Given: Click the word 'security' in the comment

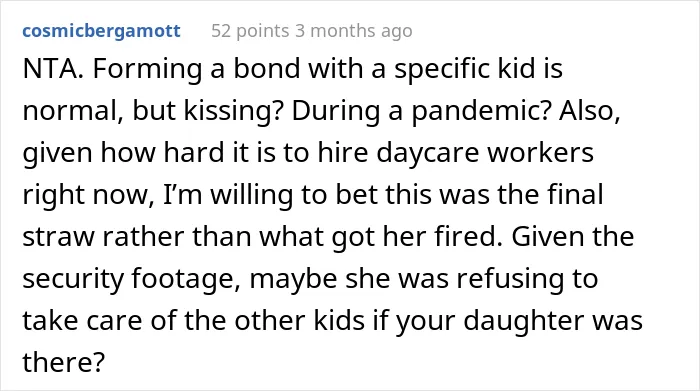Looking at the screenshot, I should 73,279.
